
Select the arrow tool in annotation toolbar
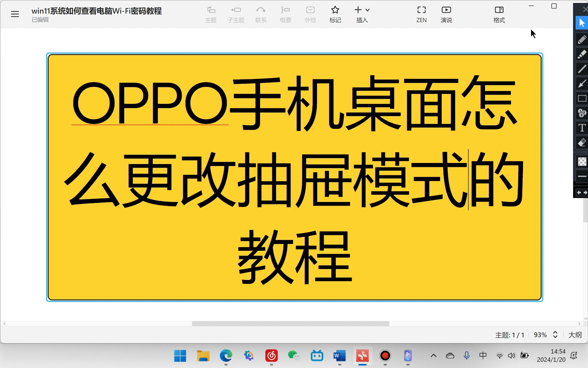[582, 84]
